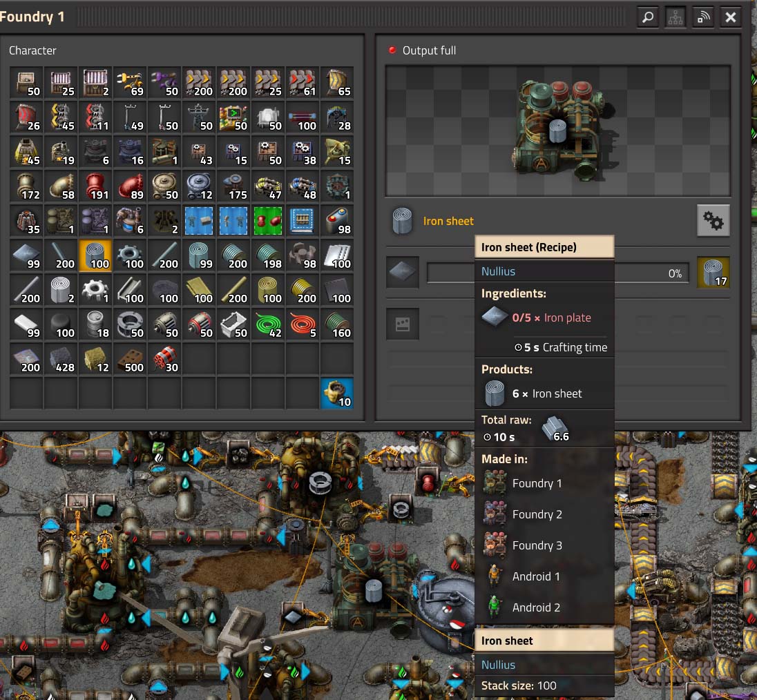Click 'Android 1' in the Made in list
Screen dimensions: 757x700
[536, 576]
